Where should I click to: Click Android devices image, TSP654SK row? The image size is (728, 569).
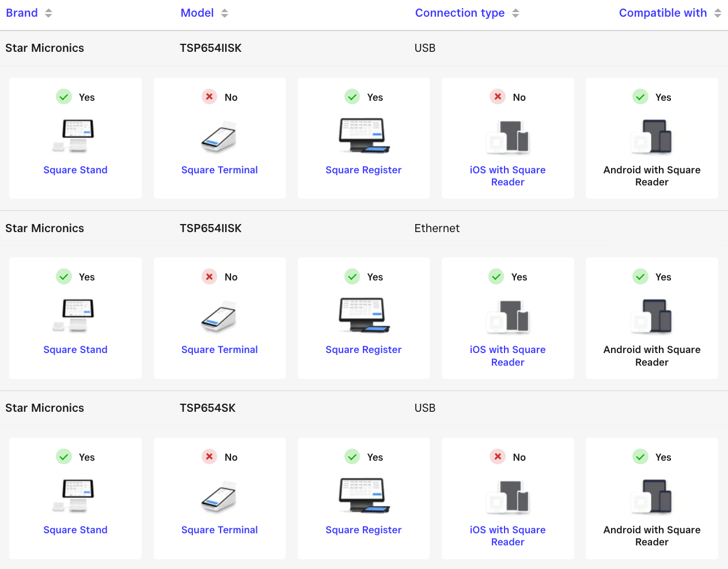pyautogui.click(x=651, y=496)
